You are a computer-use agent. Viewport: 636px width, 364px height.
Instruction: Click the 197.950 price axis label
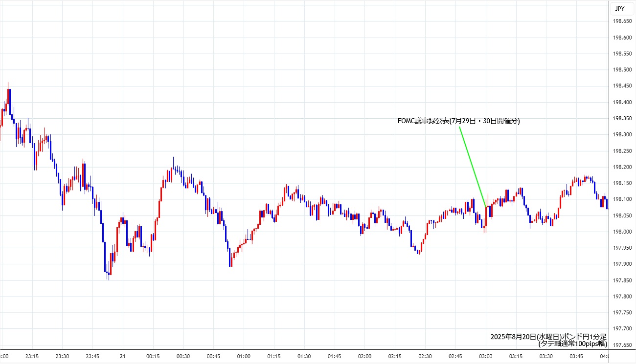[x=623, y=248]
